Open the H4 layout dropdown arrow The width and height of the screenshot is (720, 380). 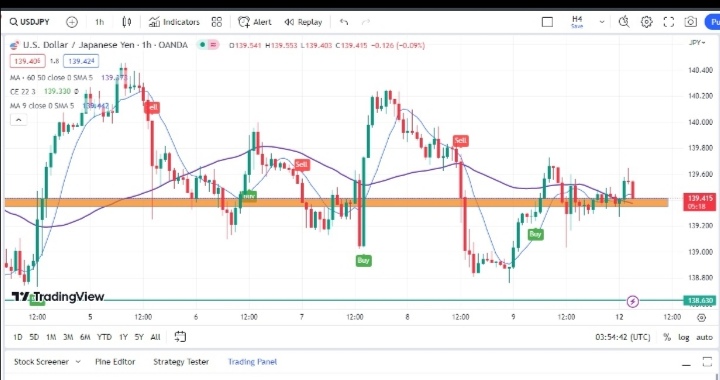(x=602, y=22)
